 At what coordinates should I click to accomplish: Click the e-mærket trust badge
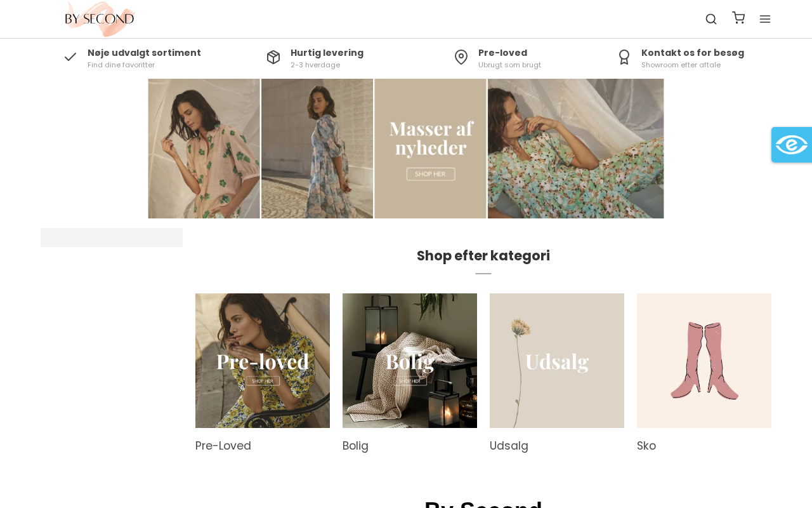click(x=791, y=145)
